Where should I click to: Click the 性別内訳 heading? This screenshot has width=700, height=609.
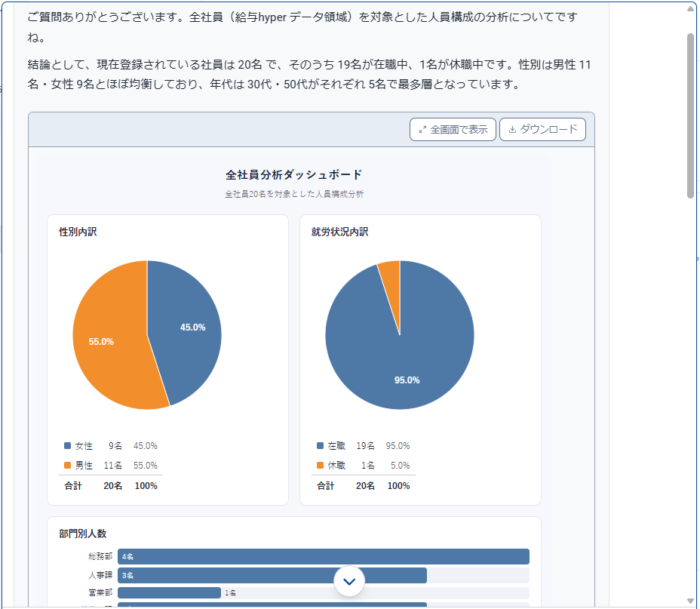(x=78, y=232)
